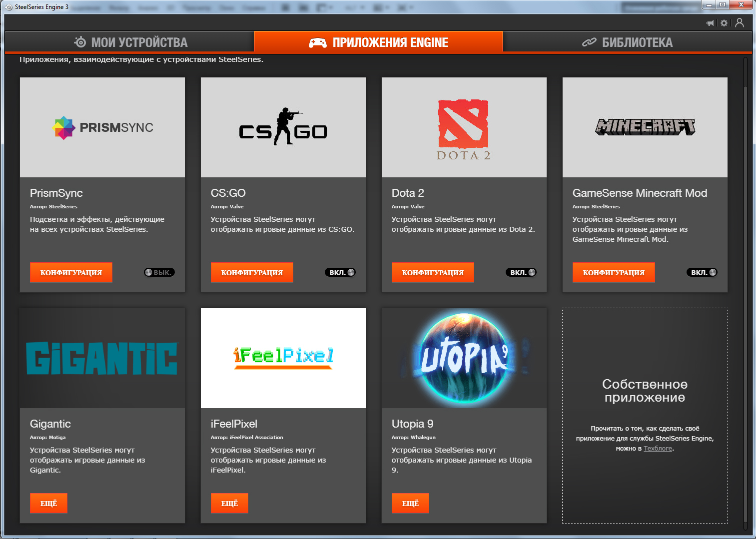Disable CS:GO app with ВКЛ. toggle
756x539 pixels.
340,272
